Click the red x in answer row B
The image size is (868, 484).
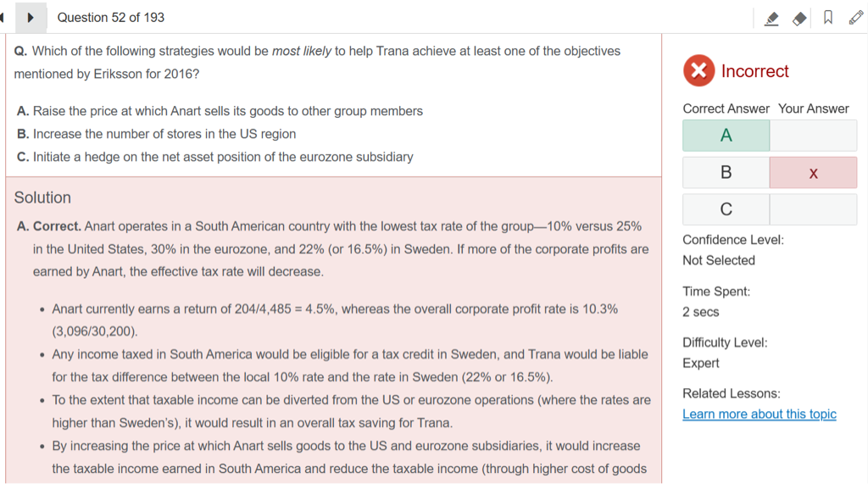813,173
